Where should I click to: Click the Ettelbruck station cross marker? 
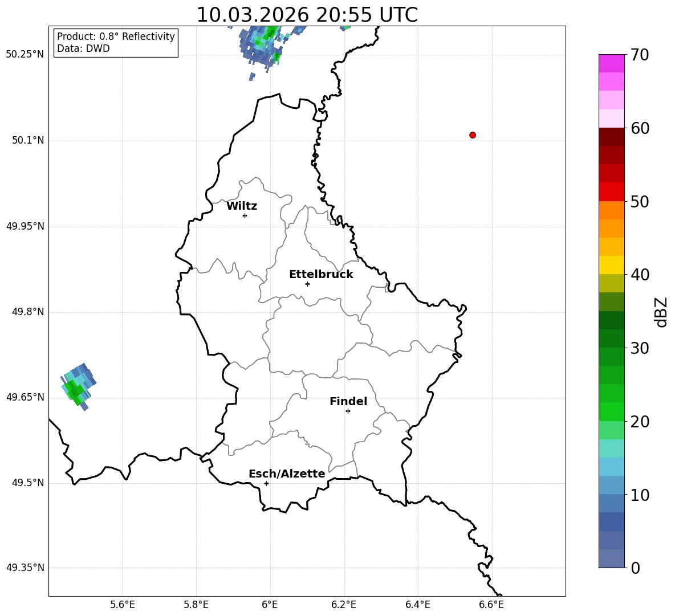[307, 284]
